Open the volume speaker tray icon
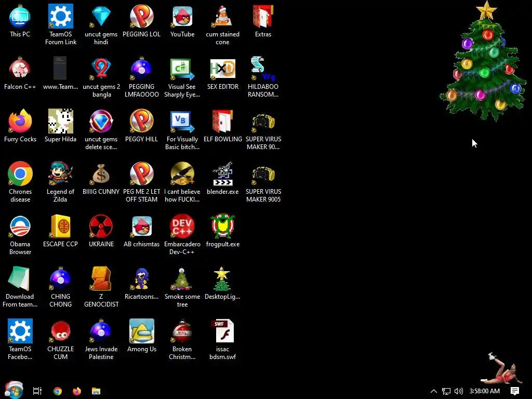 pyautogui.click(x=459, y=391)
